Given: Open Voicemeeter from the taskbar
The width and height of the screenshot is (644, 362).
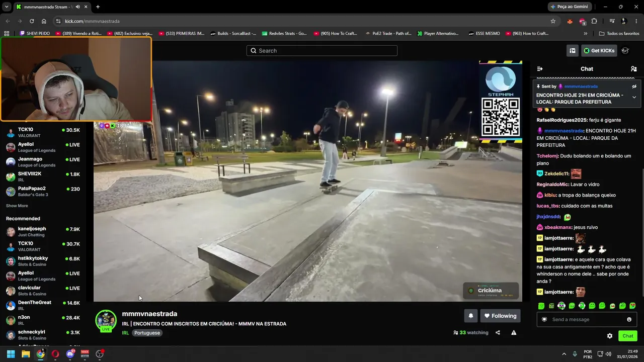Looking at the screenshot, I should pyautogui.click(x=85, y=354).
